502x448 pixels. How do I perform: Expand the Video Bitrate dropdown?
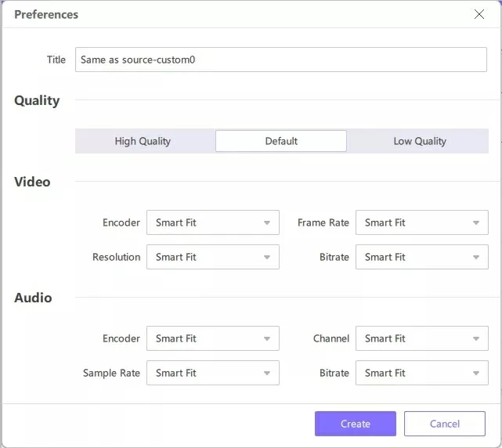click(x=421, y=257)
